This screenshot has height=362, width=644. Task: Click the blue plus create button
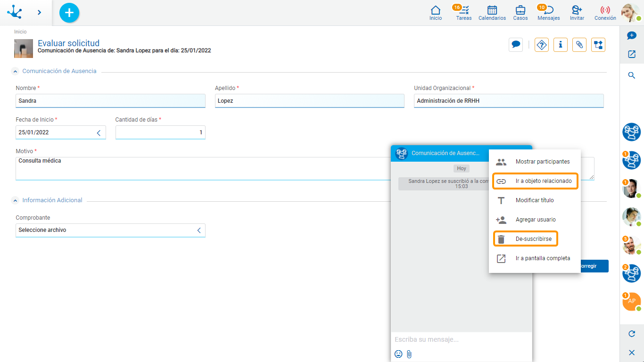69,13
